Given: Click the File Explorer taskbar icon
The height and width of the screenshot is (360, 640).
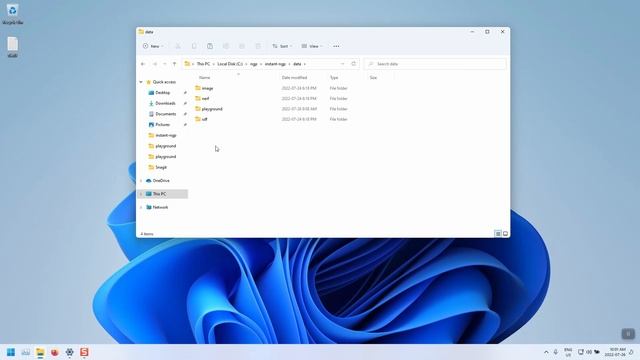Looking at the screenshot, I should pyautogui.click(x=40, y=352).
